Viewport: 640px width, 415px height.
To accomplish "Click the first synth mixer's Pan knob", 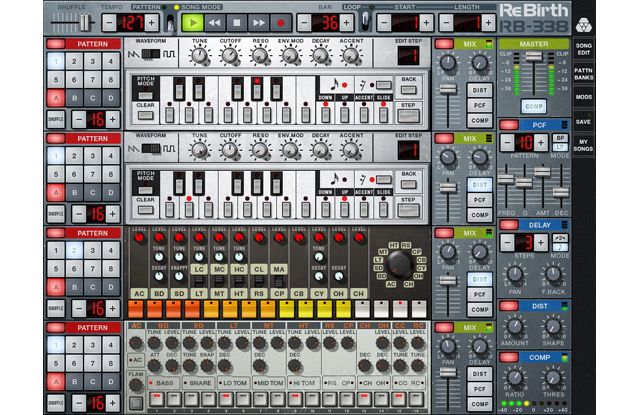I will tap(448, 63).
